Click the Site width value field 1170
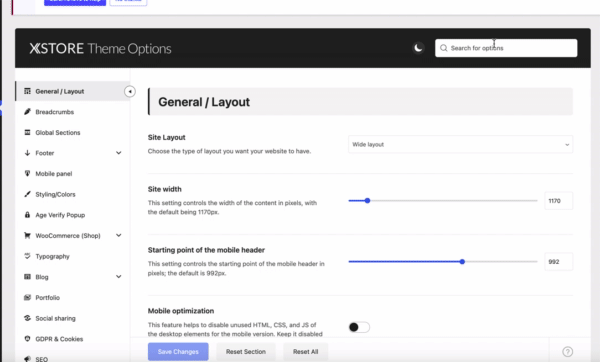 point(559,201)
